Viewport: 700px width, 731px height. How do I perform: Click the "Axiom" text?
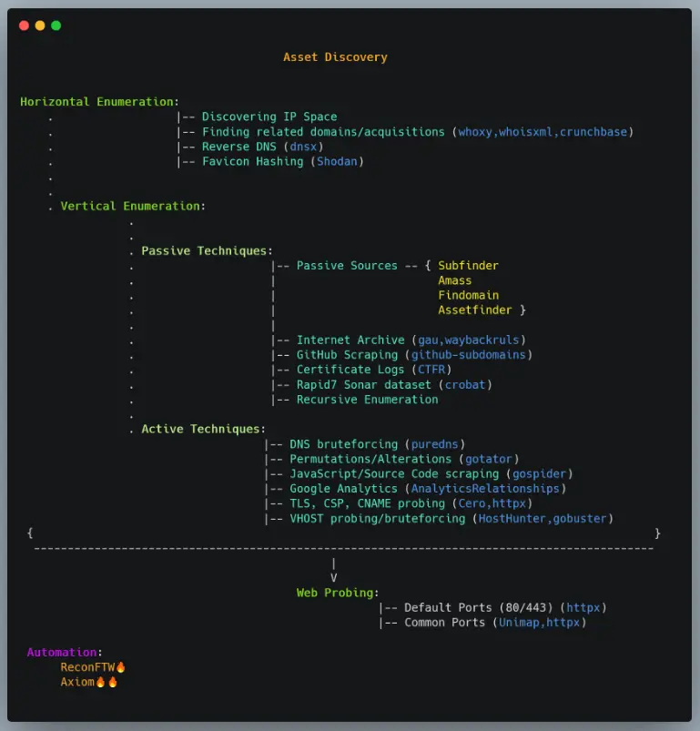click(x=77, y=682)
